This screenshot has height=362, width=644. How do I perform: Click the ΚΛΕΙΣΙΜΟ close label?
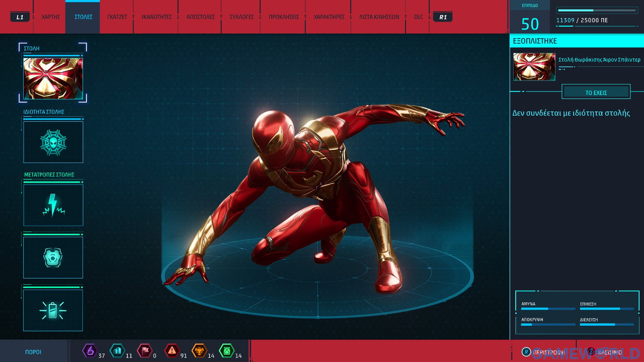coord(609,352)
